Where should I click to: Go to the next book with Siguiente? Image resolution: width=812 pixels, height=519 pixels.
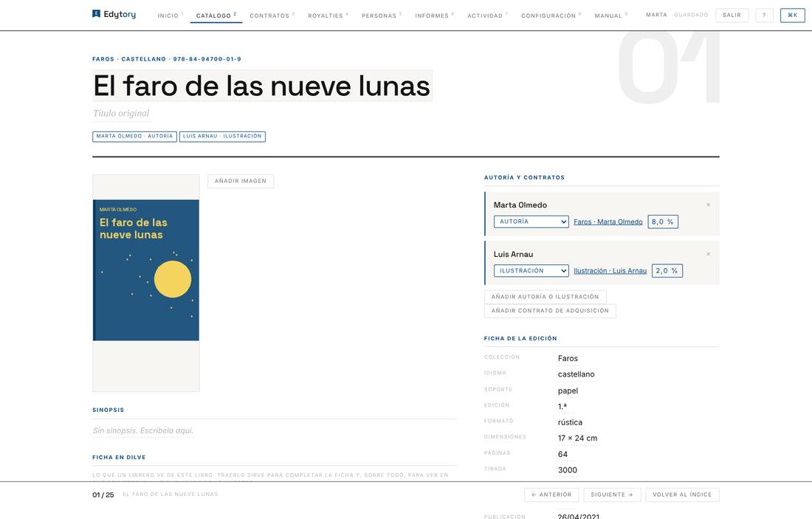(x=612, y=495)
